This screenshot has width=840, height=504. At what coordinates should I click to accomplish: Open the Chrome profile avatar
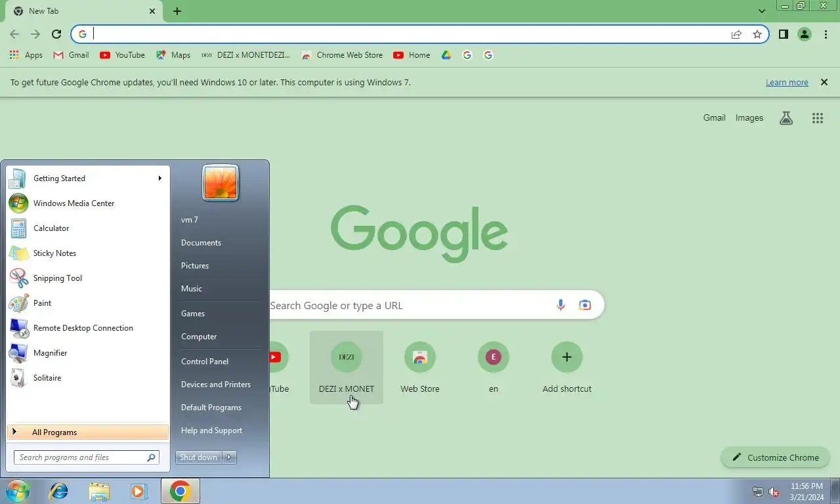(805, 34)
